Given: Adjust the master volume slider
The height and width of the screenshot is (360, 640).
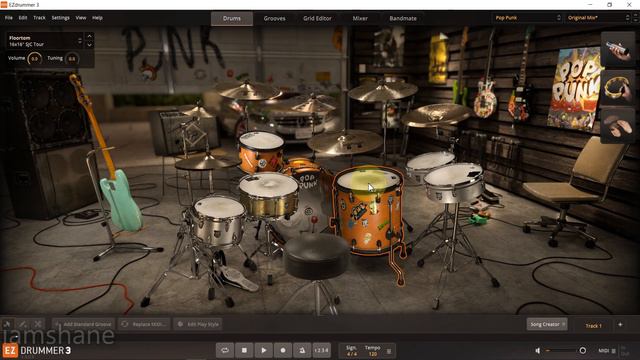Looking at the screenshot, I should click(565, 351).
